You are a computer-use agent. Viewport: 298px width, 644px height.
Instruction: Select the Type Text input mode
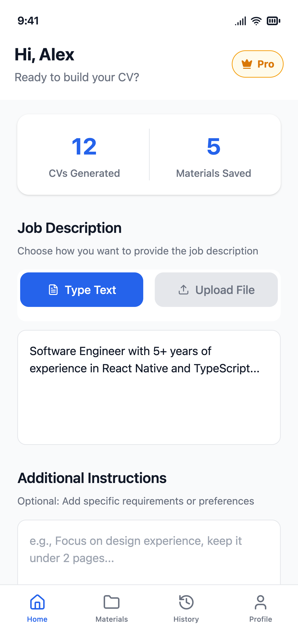[x=82, y=290]
